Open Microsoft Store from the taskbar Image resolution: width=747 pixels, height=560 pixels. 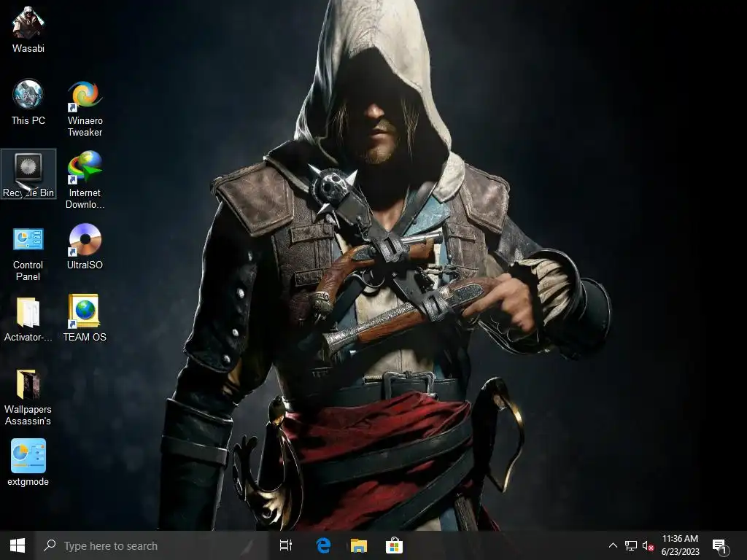coord(394,545)
